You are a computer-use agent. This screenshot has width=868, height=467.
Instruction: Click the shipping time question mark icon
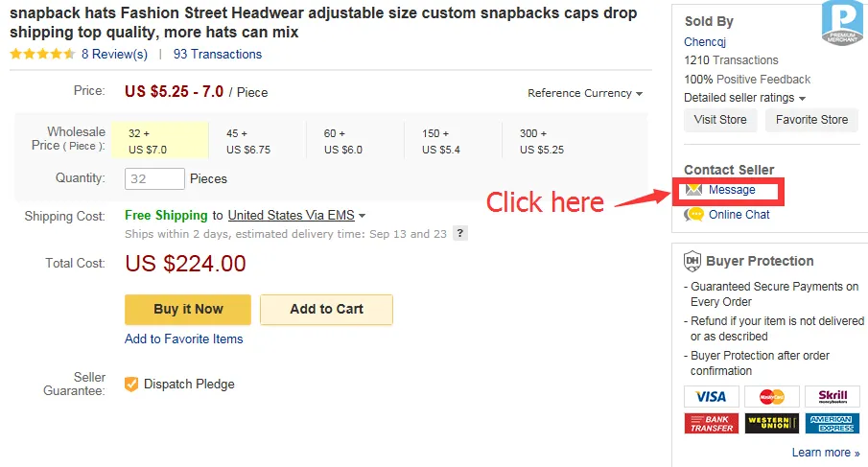click(460, 234)
